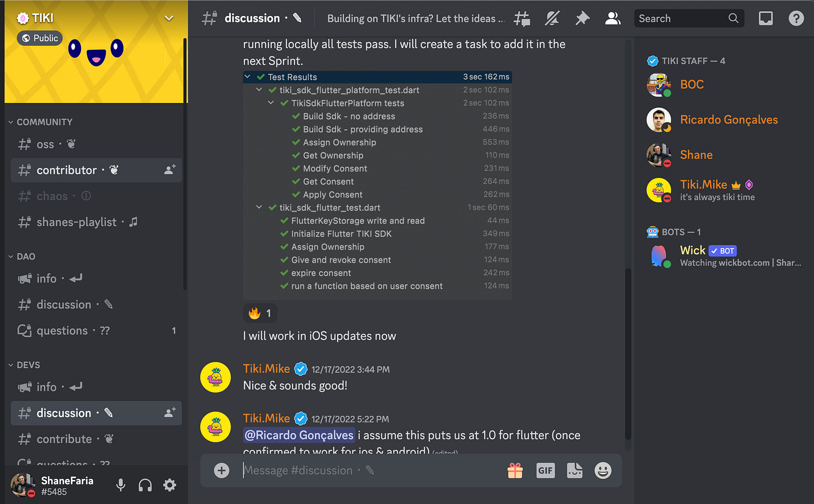Open the help question mark icon

(796, 18)
